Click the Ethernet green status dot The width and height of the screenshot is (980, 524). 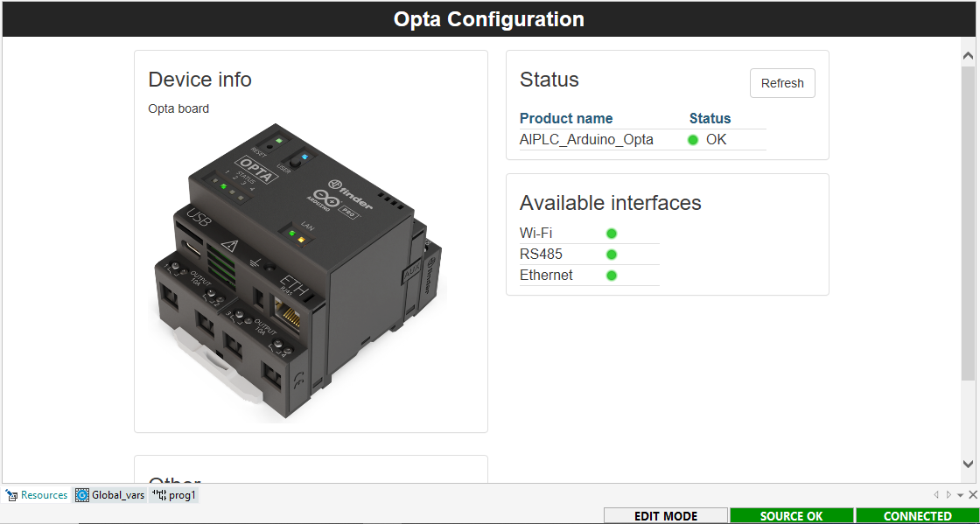coord(612,276)
